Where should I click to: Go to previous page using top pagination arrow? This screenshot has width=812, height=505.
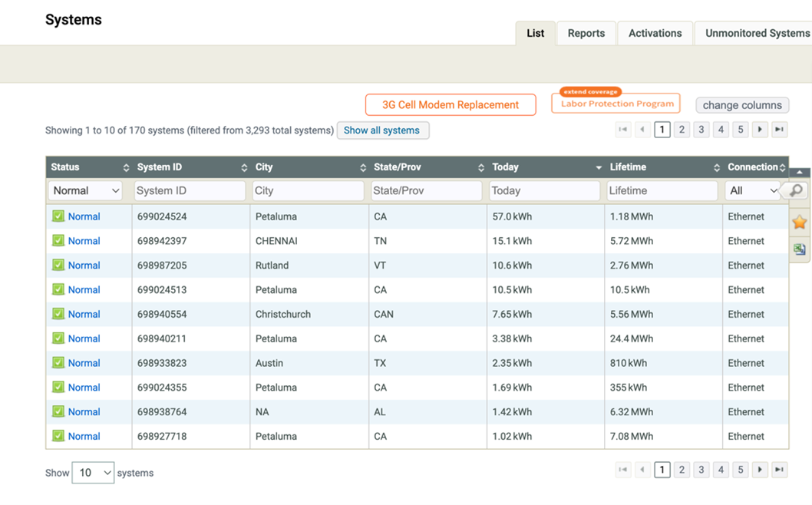tap(642, 130)
